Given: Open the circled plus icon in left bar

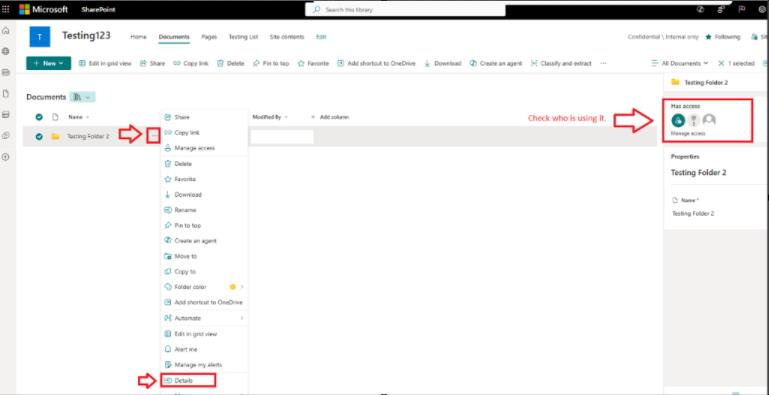Looking at the screenshot, I should pyautogui.click(x=6, y=157).
